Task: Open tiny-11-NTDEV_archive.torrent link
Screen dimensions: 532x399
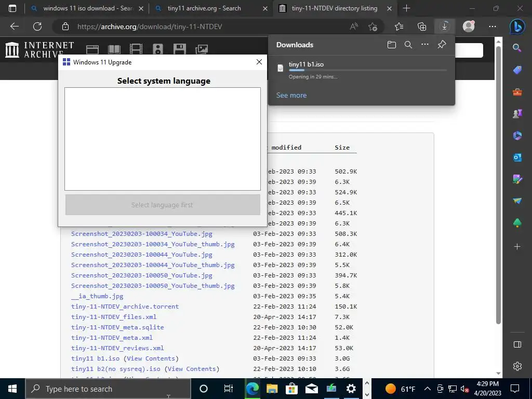Action: (125, 307)
